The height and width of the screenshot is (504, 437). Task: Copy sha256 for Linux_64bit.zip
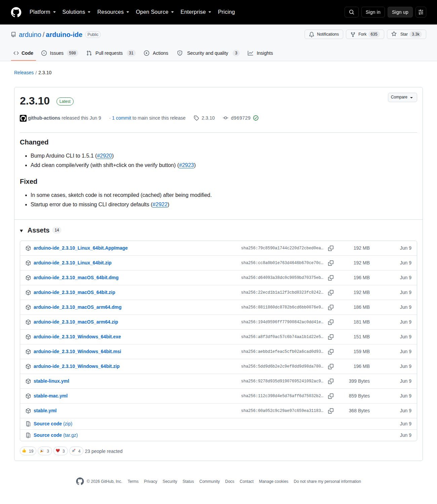[x=331, y=263]
